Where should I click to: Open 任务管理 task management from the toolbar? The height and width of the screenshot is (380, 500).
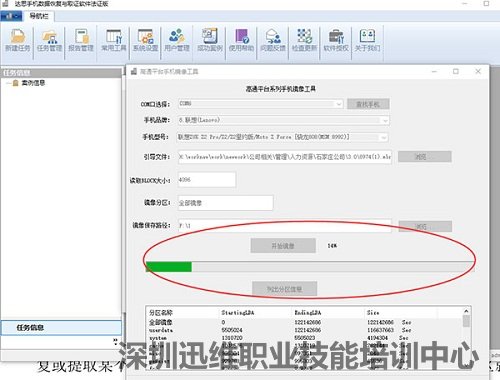50,41
